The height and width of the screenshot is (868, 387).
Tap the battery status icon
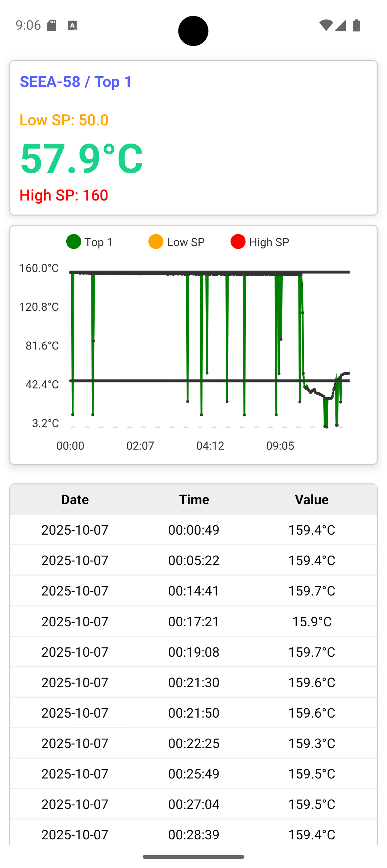pos(357,25)
